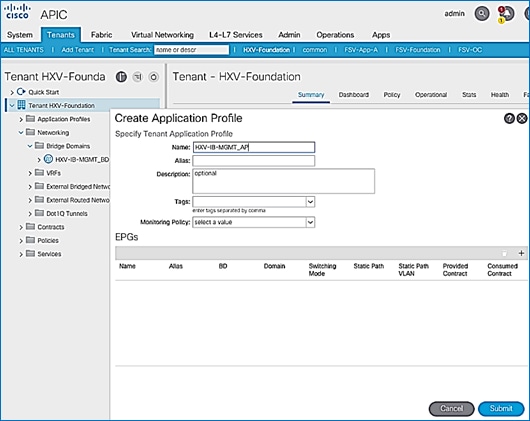Image resolution: width=530 pixels, height=421 pixels.
Task: Click the HXV-IB-MGMT_BD bridge domain icon
Action: pyautogui.click(x=48, y=159)
